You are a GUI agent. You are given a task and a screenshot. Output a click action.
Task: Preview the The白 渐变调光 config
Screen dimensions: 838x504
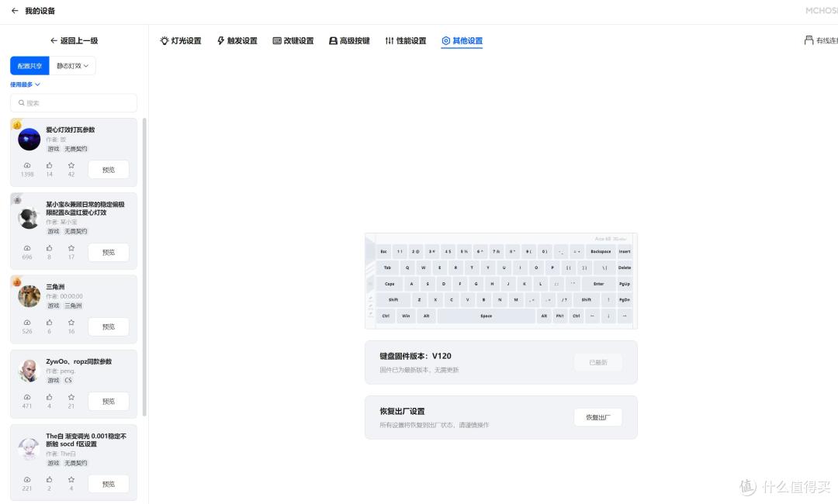109,485
